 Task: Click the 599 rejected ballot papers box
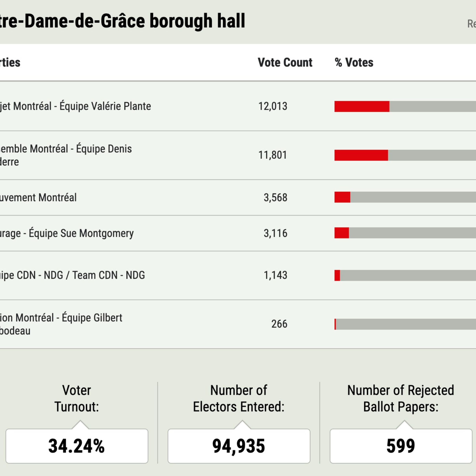pyautogui.click(x=401, y=446)
